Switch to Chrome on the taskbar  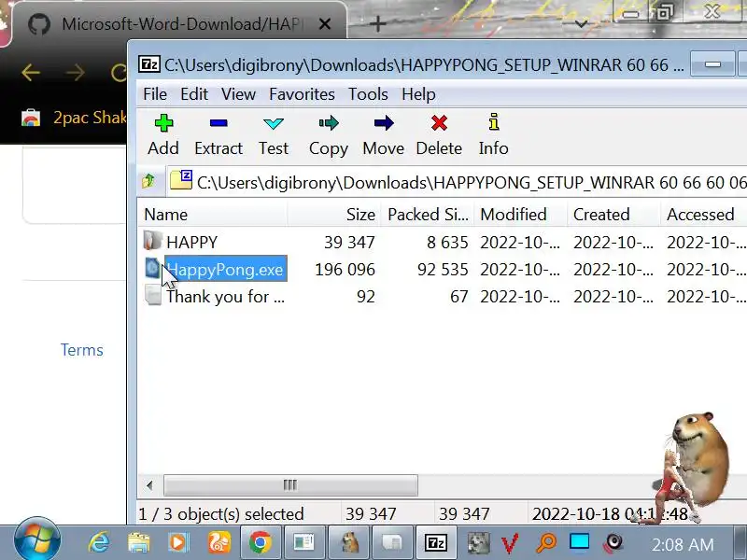pos(260,542)
